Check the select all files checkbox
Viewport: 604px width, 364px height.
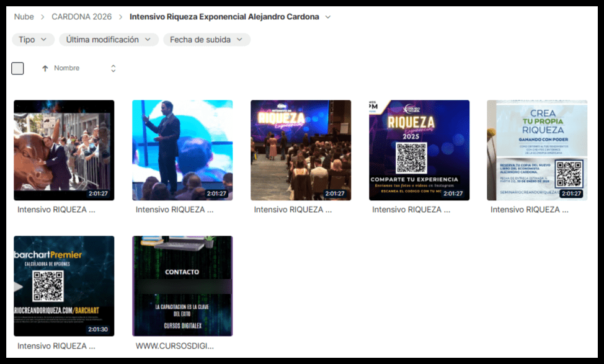[x=17, y=68]
